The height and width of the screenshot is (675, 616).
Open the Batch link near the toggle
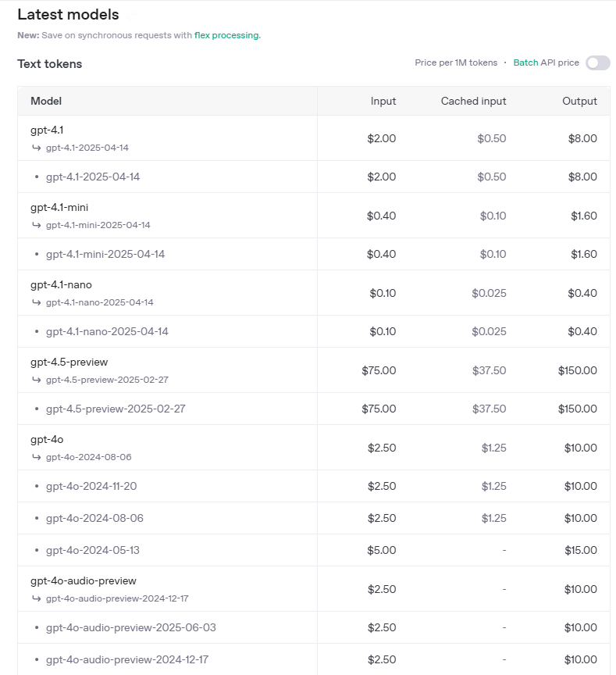pyautogui.click(x=525, y=62)
